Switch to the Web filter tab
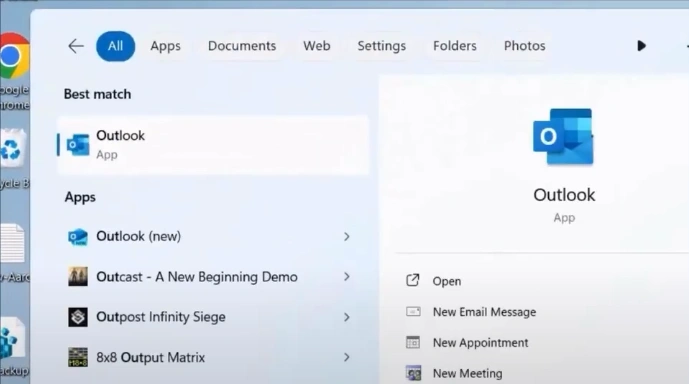The height and width of the screenshot is (384, 689). 316,46
